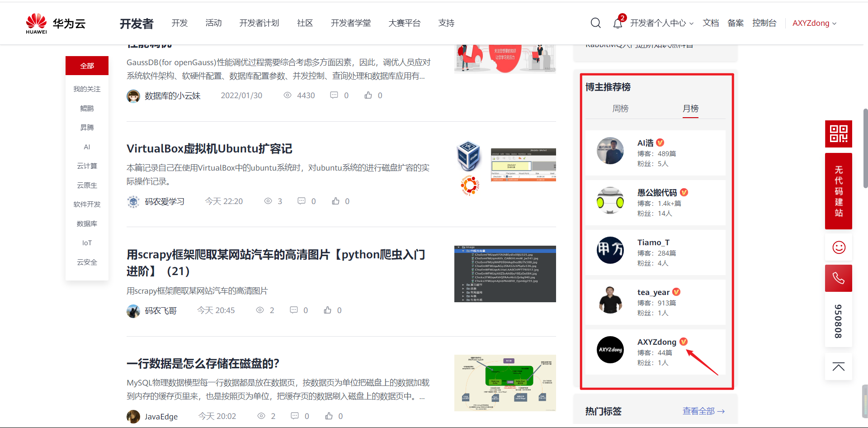Click 码农飞哥 author avatar
The height and width of the screenshot is (428, 868).
(133, 311)
